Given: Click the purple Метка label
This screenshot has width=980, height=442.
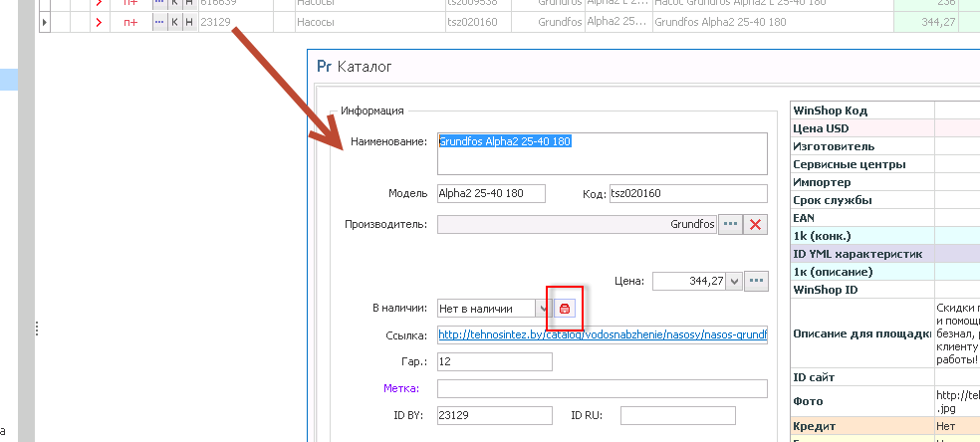Looking at the screenshot, I should click(x=401, y=388).
